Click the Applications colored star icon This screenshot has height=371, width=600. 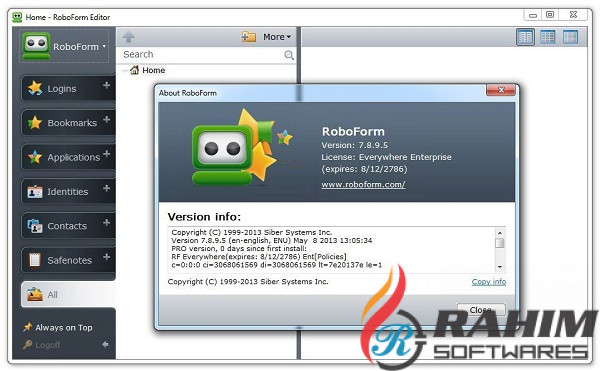pyautogui.click(x=35, y=157)
